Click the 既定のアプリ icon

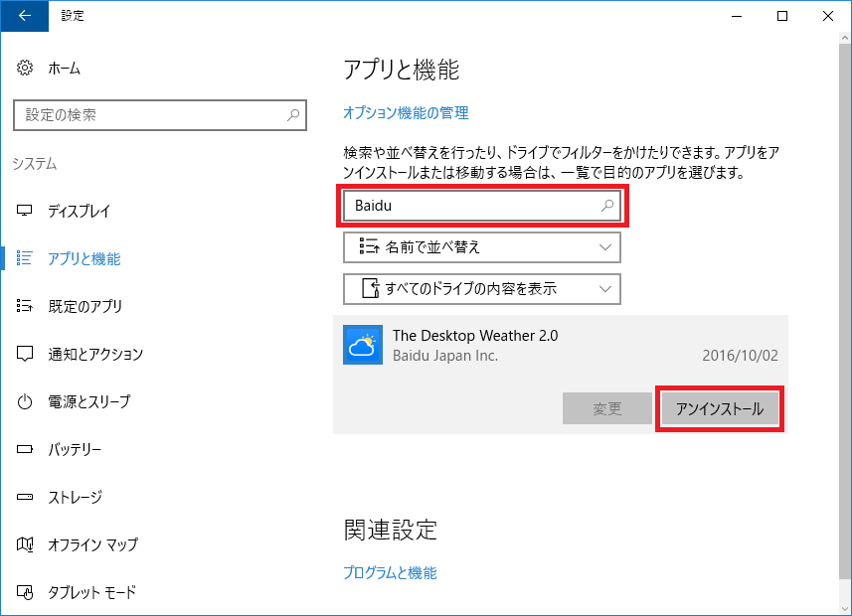click(x=25, y=306)
